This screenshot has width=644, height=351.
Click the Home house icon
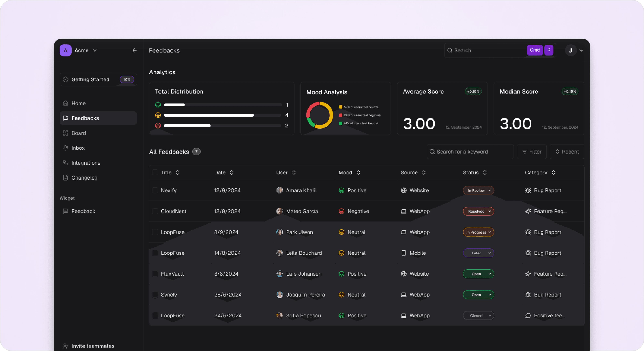pos(66,103)
